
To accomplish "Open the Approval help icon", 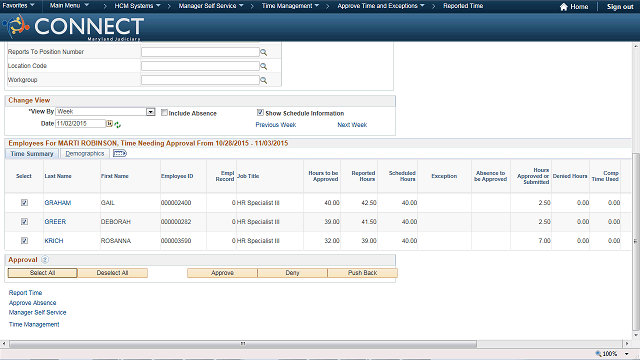I will click(x=45, y=260).
